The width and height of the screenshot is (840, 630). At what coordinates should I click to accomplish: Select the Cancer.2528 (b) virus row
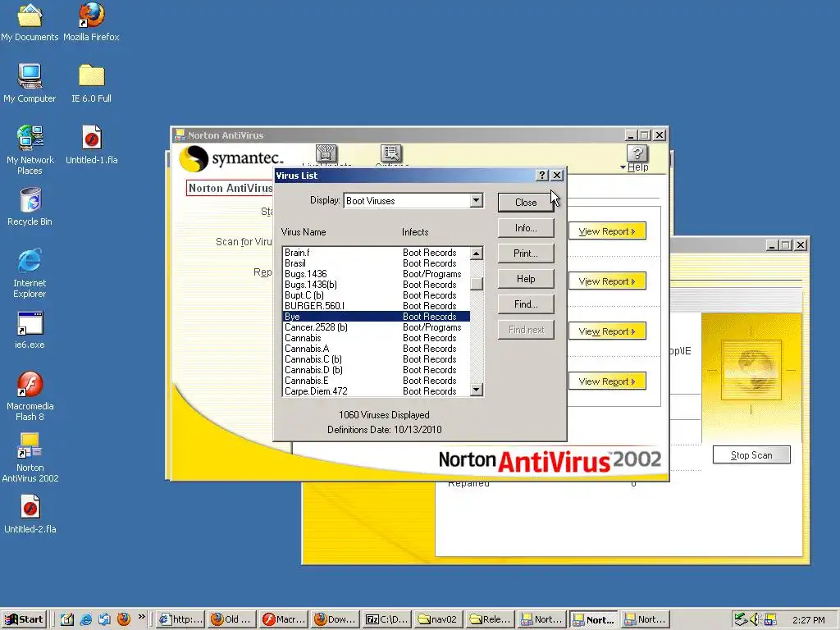[x=376, y=327]
